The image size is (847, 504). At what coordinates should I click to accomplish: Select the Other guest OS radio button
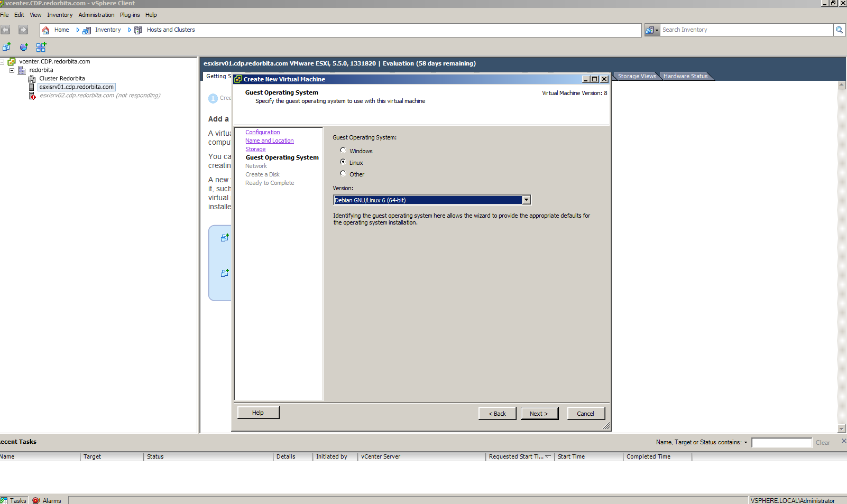coord(343,174)
